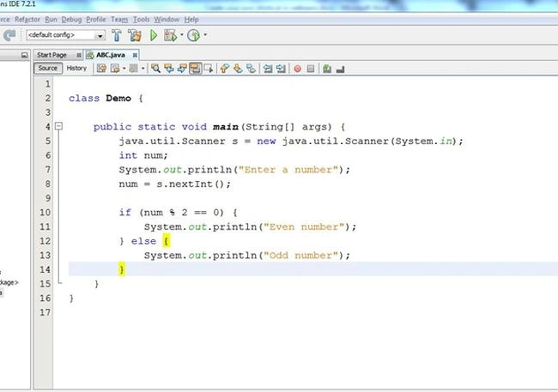Click the Build Project hammer icon
The height and width of the screenshot is (392, 558).
[x=117, y=35]
